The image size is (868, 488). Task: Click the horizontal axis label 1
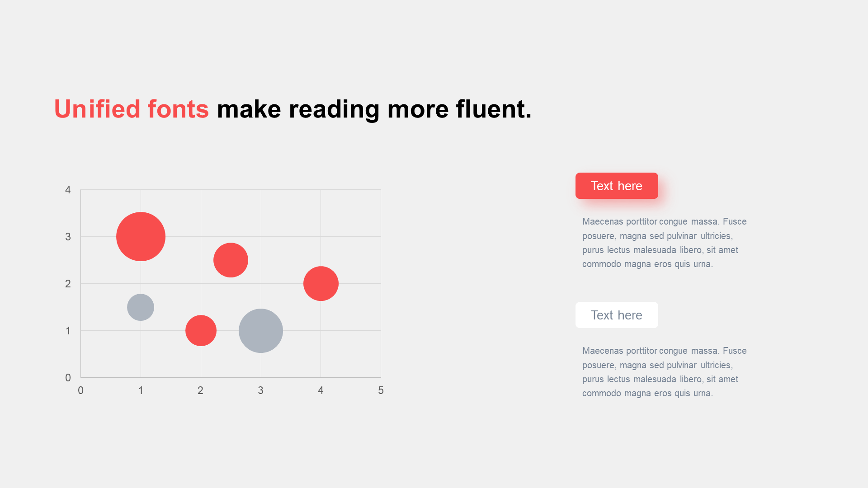tap(141, 390)
